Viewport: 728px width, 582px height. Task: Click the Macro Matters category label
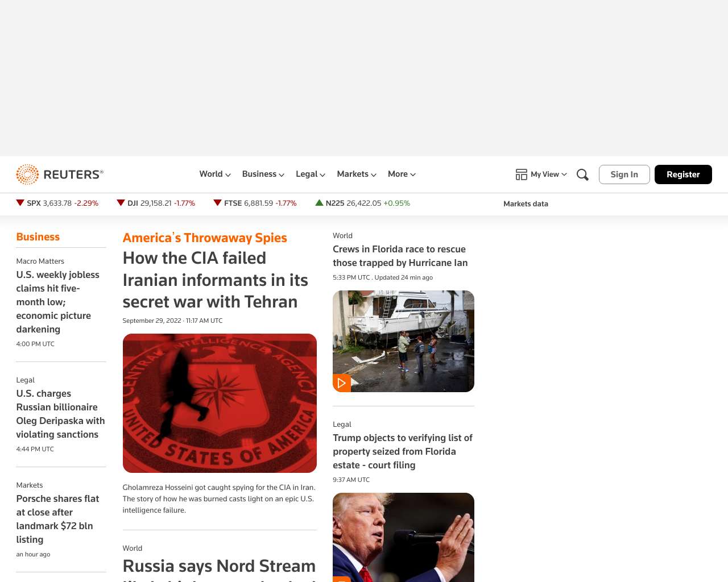40,261
